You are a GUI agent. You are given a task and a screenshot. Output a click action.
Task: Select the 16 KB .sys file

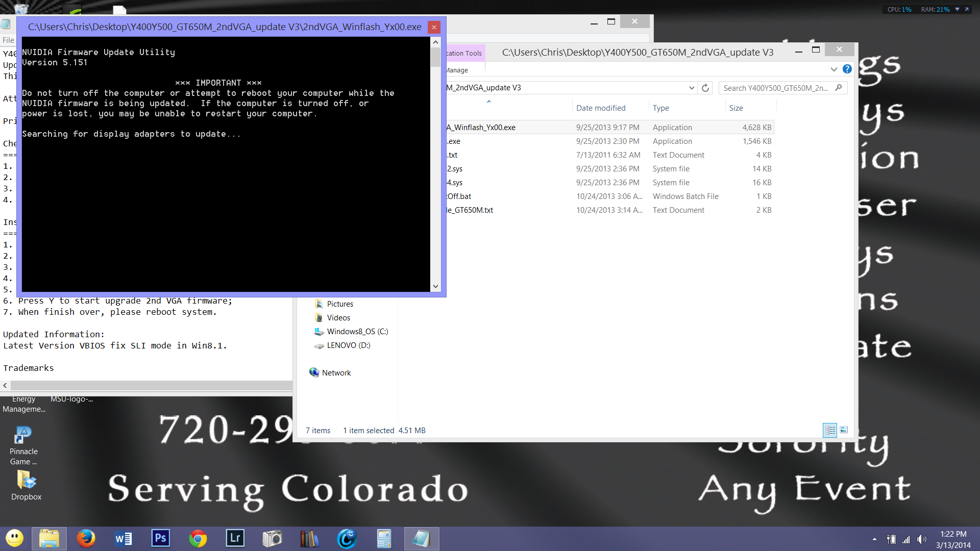pyautogui.click(x=610, y=183)
